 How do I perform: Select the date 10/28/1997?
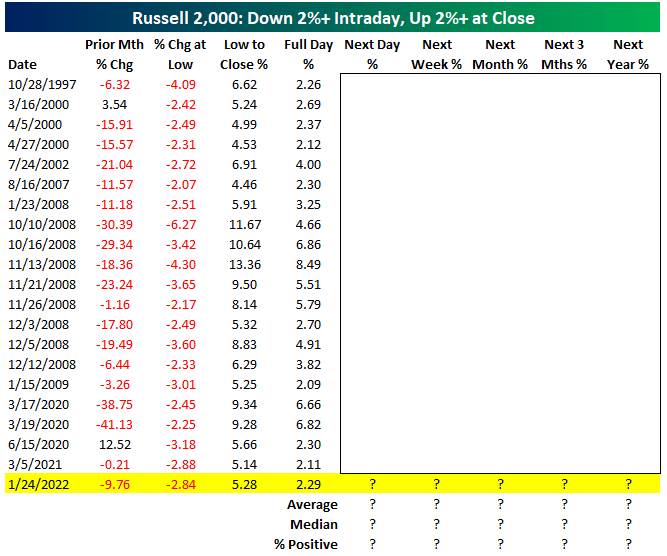[42, 85]
